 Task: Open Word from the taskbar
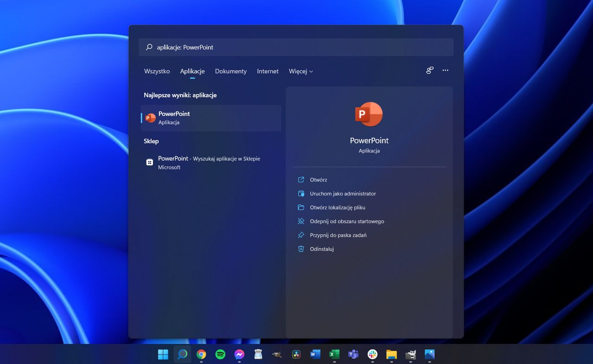click(315, 354)
